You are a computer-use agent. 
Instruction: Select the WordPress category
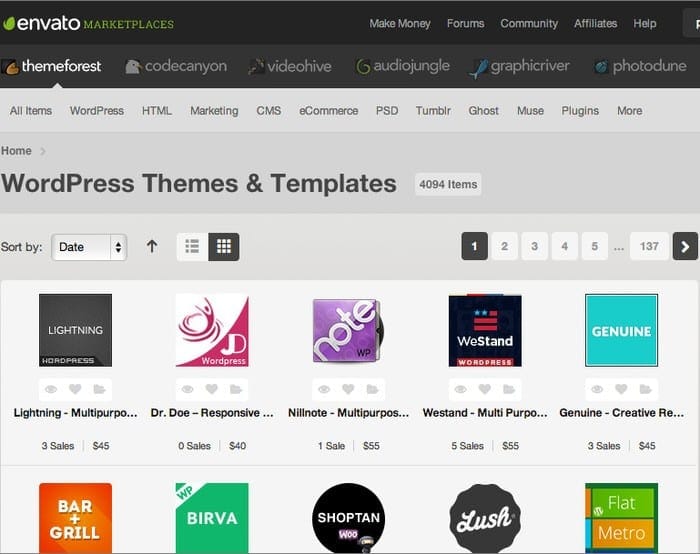click(96, 111)
